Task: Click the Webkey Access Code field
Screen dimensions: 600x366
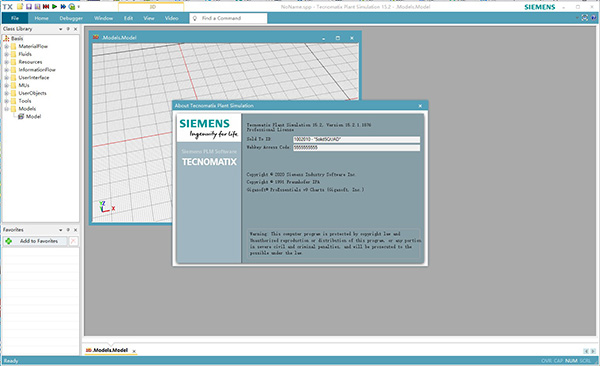Action: pyautogui.click(x=356, y=148)
